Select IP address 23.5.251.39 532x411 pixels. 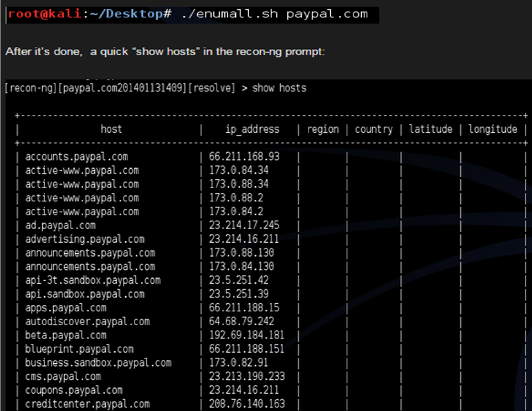pos(239,294)
